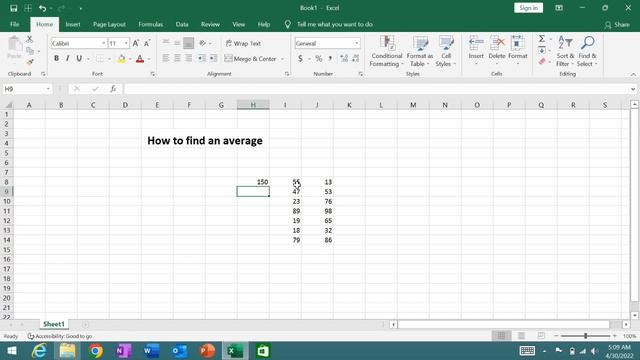
Task: Click the Clear eraser icon
Action: [x=542, y=62]
